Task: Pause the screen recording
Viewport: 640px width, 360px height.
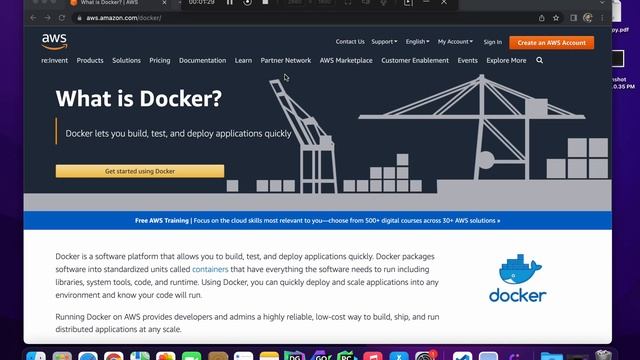Action: click(x=230, y=2)
